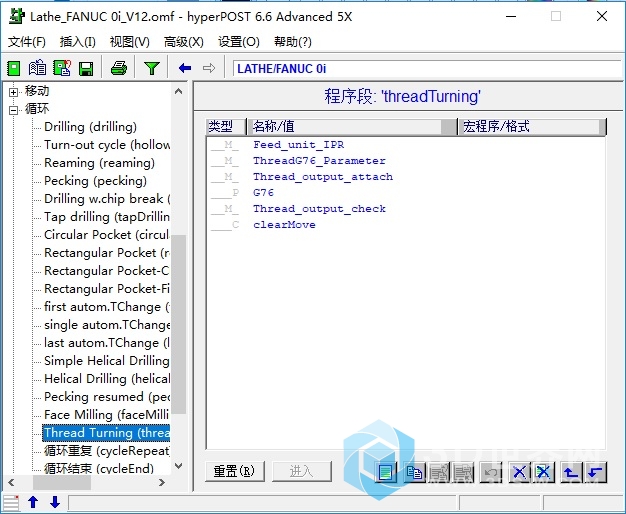Select first autom.TChange tree item
The image size is (626, 514).
pos(107,307)
